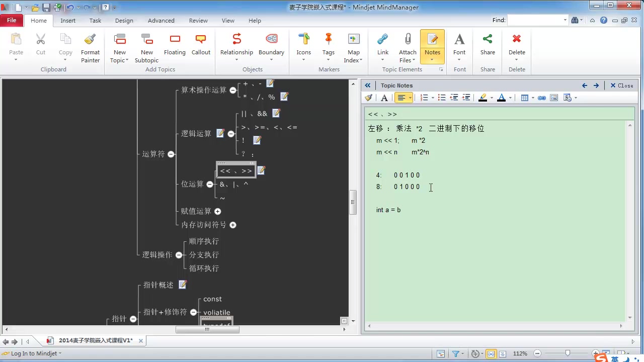Toggle Map view button in status bar
The width and height of the screenshot is (644, 362).
491,354
